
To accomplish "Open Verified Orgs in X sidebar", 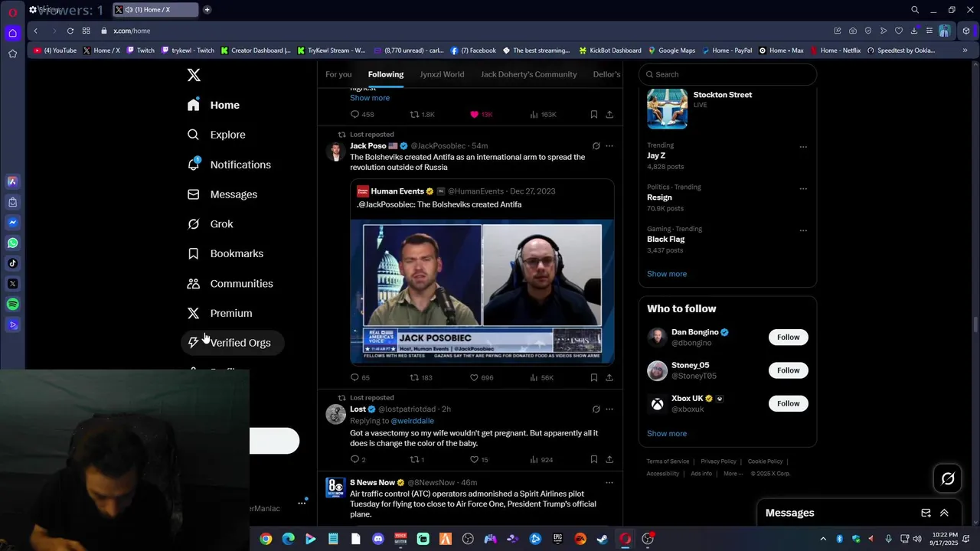I will (231, 343).
